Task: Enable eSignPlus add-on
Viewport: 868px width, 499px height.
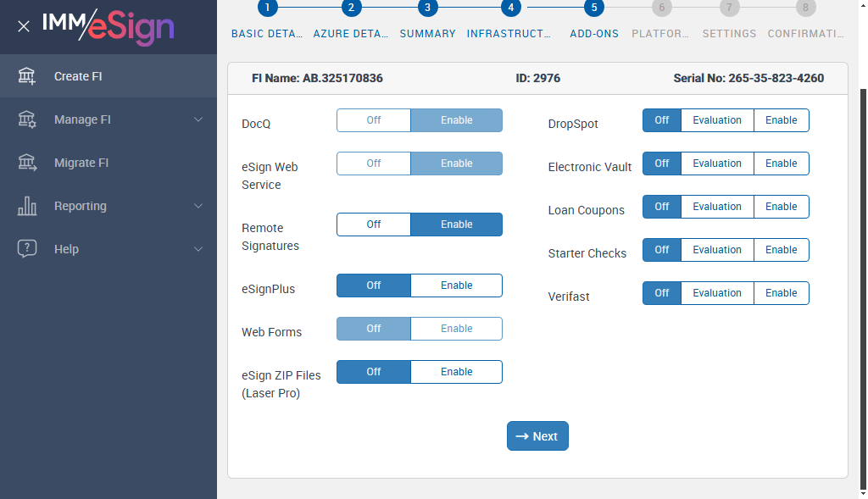Action: (456, 285)
